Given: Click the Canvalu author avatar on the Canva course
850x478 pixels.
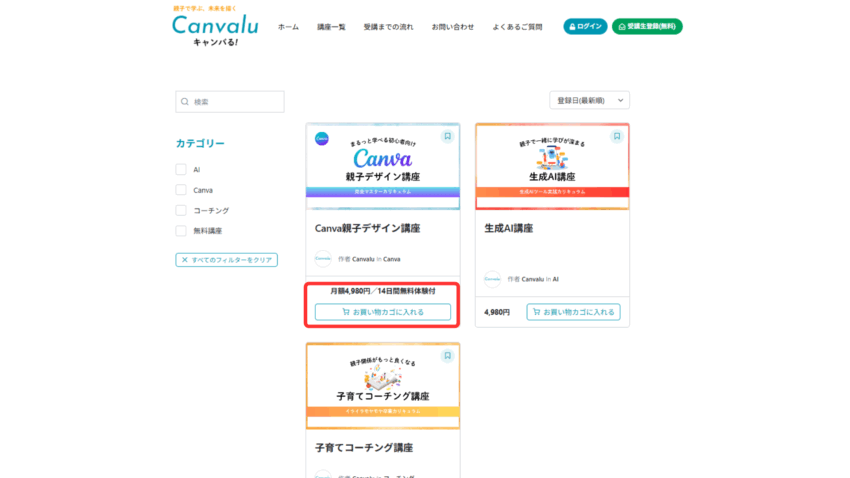Looking at the screenshot, I should (x=323, y=259).
